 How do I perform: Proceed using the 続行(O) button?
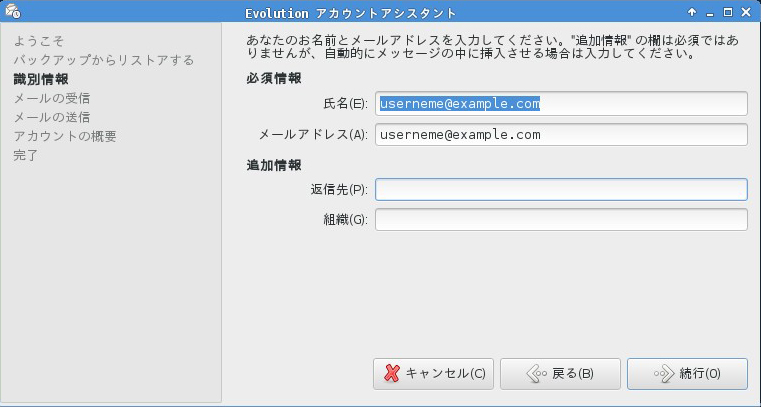coord(687,373)
